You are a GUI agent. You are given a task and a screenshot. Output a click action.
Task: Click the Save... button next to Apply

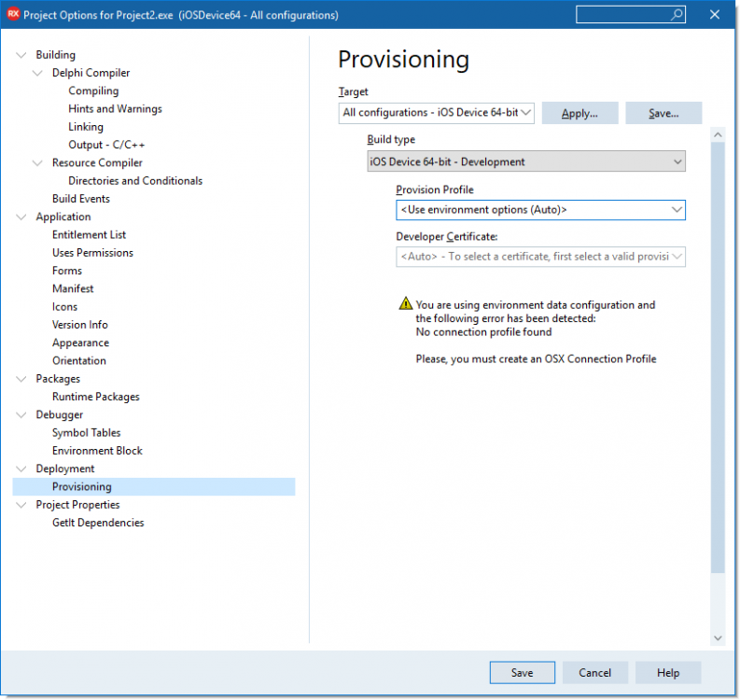(x=663, y=113)
